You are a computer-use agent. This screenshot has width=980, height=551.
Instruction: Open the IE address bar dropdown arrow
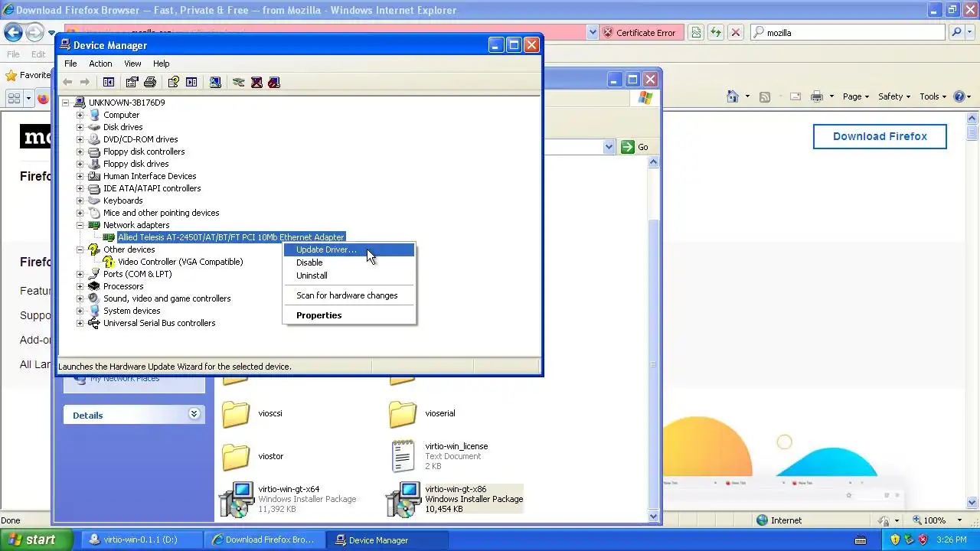click(592, 32)
